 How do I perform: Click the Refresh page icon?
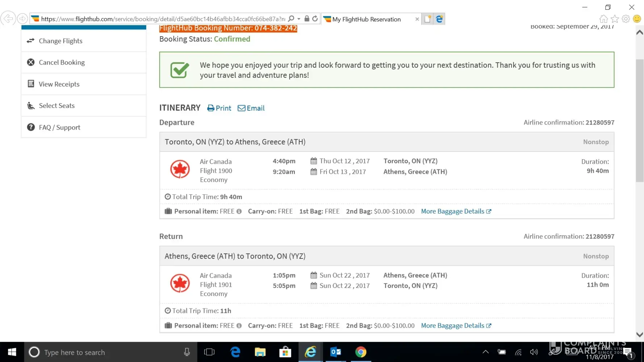tap(315, 18)
